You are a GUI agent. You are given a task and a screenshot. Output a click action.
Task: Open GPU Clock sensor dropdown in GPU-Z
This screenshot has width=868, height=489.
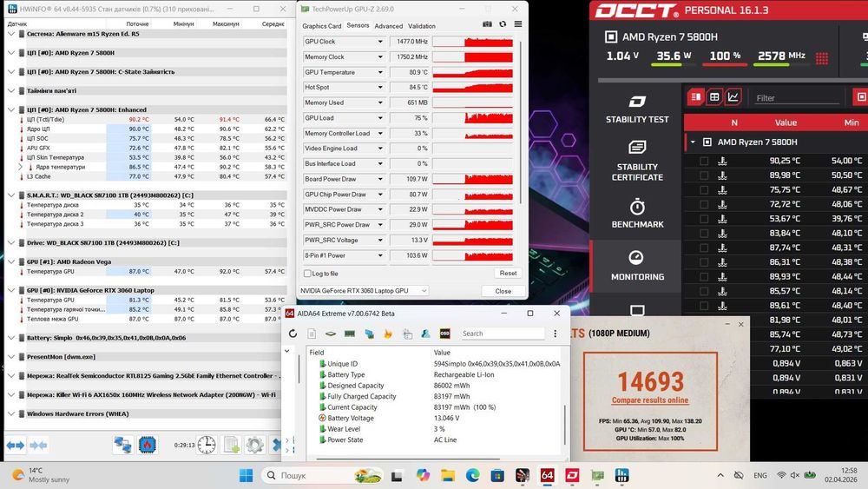380,42
